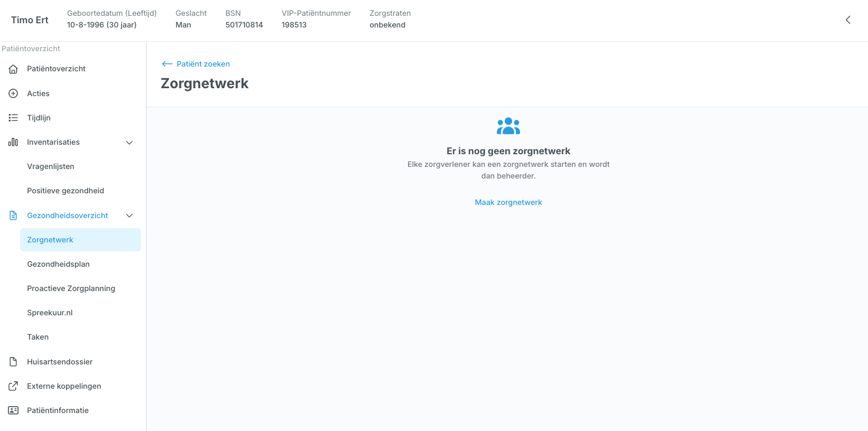
Task: Click the blue people group icon
Action: point(508,126)
